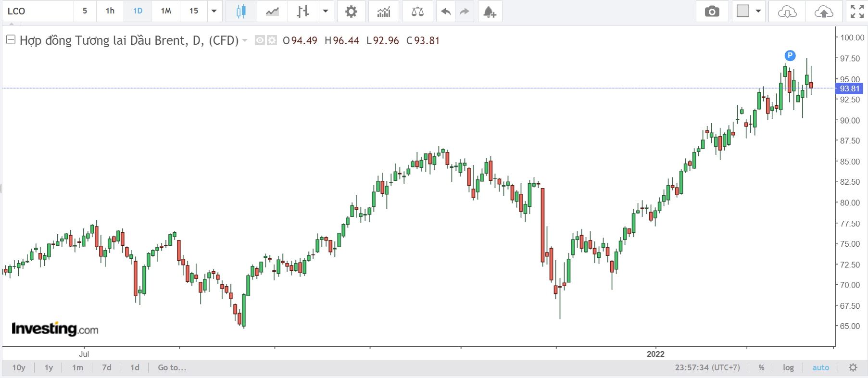This screenshot has width=868, height=378.
Task: Click the color swatch square in the toolbar
Action: click(743, 11)
